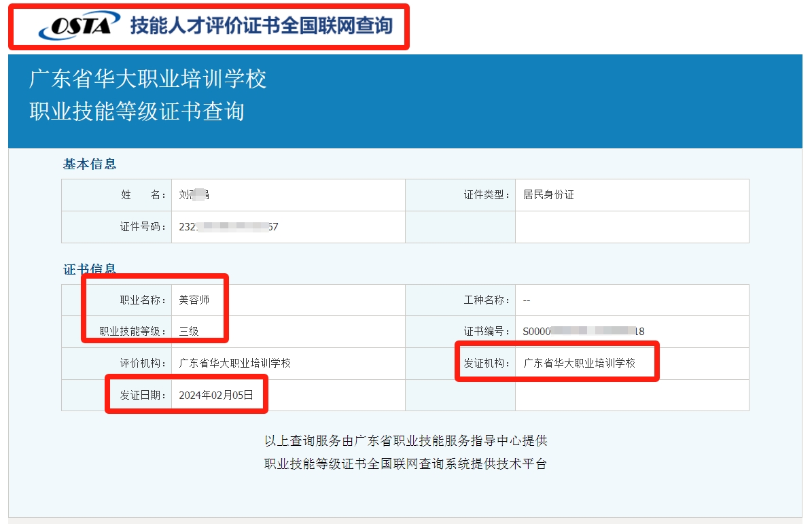812x524 pixels.
Task: Click the masked 证件号码 value
Action: coord(204,227)
